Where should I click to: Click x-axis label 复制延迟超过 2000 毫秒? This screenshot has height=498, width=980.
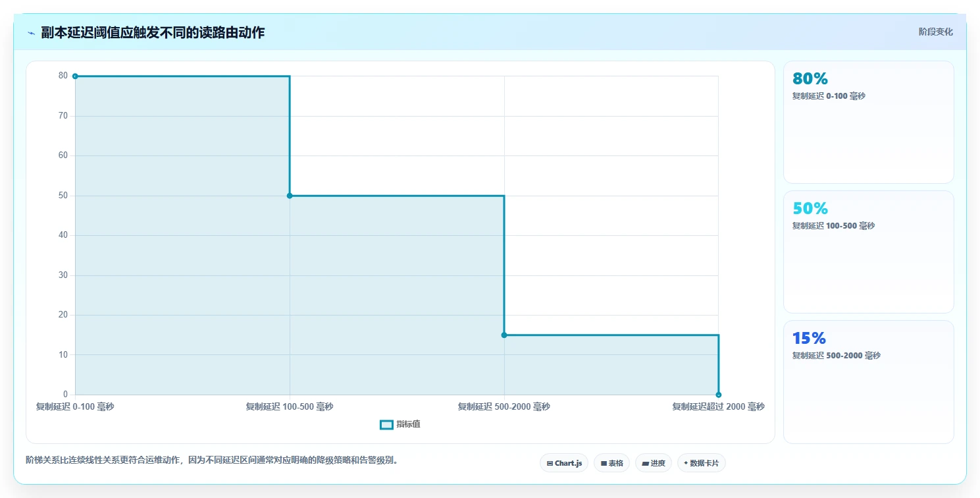point(719,406)
